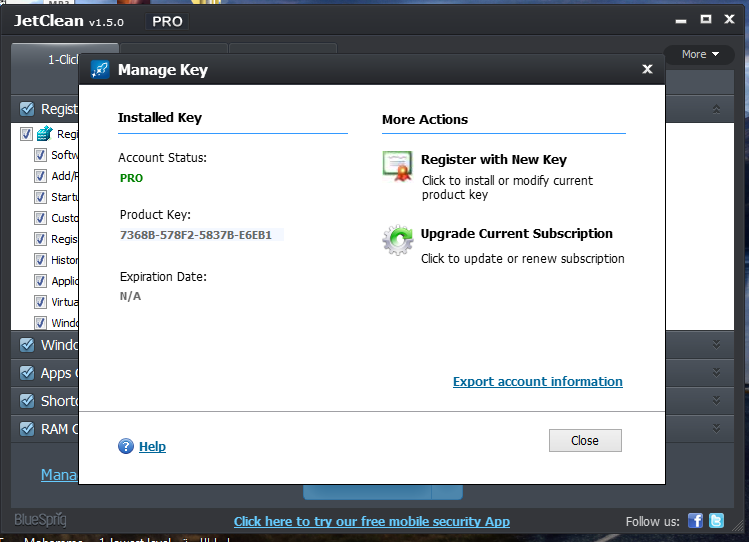Select the product key text field
This screenshot has width=749, height=542.
pos(201,235)
